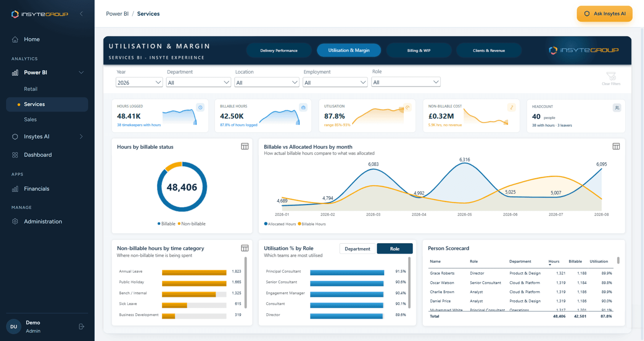The width and height of the screenshot is (644, 341).
Task: Sort Person Scorecard by Hours column
Action: 554,261
